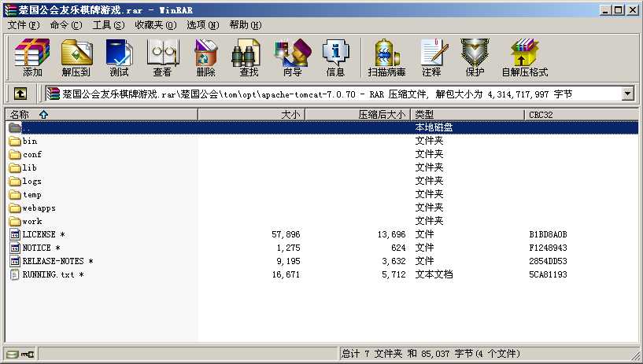Click the work folder icon
643x364 pixels.
click(15, 222)
